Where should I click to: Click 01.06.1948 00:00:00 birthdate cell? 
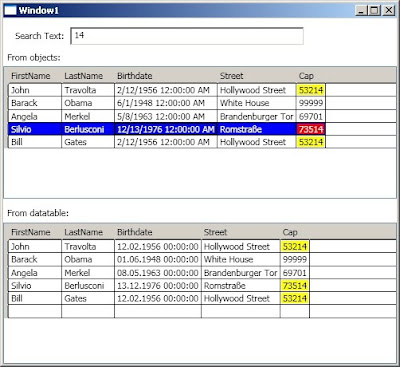(158, 259)
